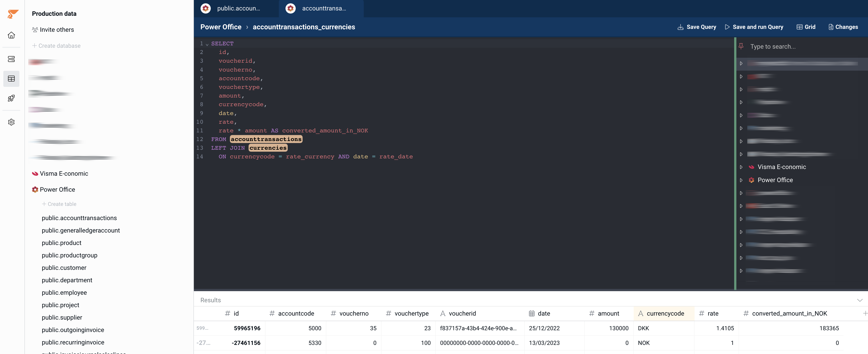Collapse the SELECT code fold arrow on line 1
Screen dimensions: 868x354
click(x=207, y=44)
